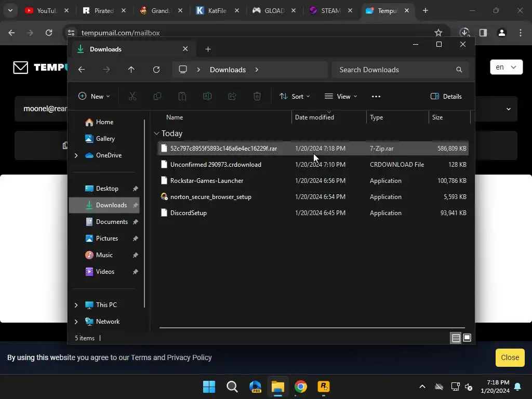This screenshot has width=532, height=399.
Task: Click the Delete trash icon in Explorer toolbar
Action: point(257,96)
